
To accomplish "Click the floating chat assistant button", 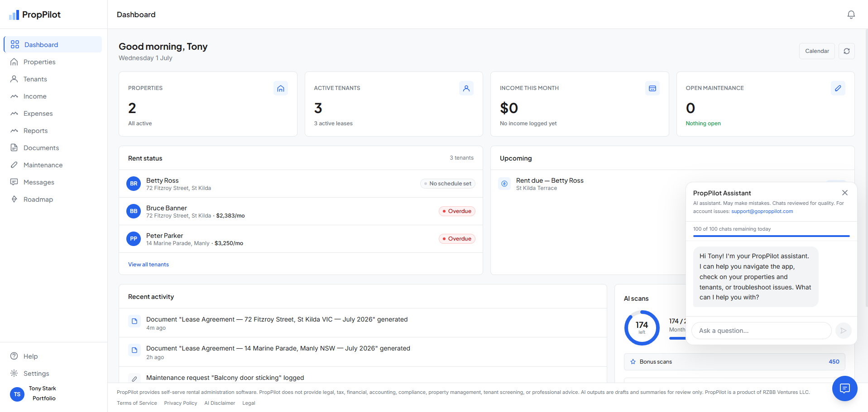I will [844, 388].
